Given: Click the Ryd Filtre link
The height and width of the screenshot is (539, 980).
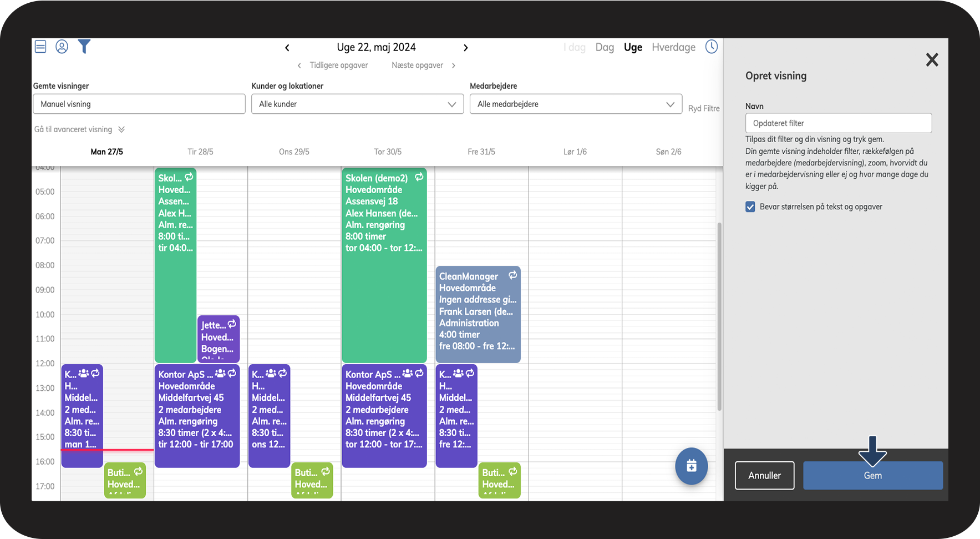Looking at the screenshot, I should tap(704, 108).
